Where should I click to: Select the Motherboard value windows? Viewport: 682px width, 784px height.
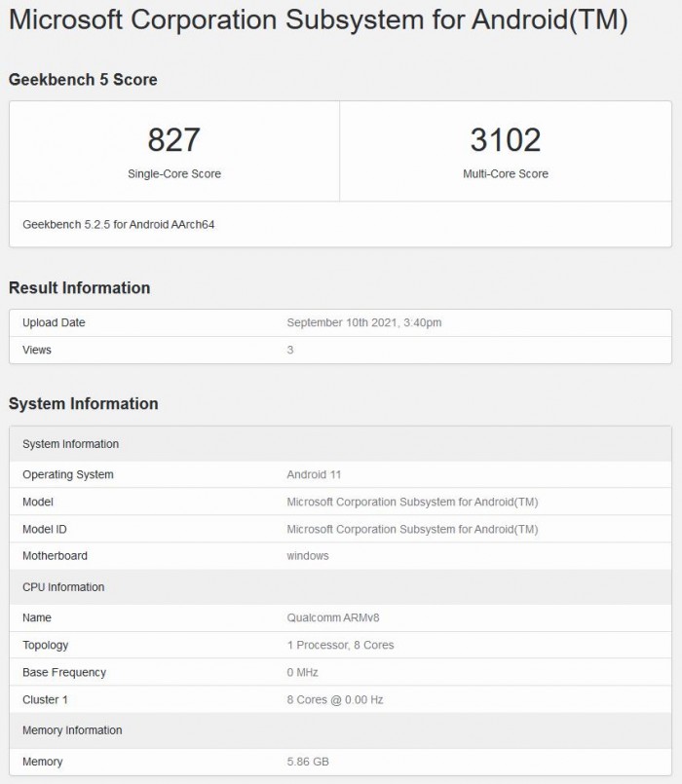click(308, 556)
